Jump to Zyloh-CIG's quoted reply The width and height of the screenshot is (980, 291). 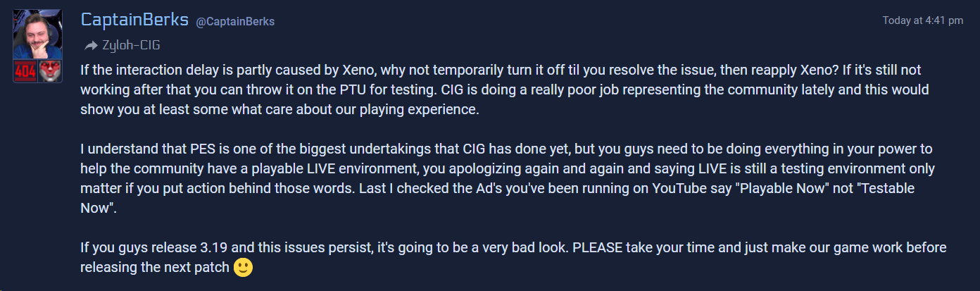pyautogui.click(x=131, y=46)
